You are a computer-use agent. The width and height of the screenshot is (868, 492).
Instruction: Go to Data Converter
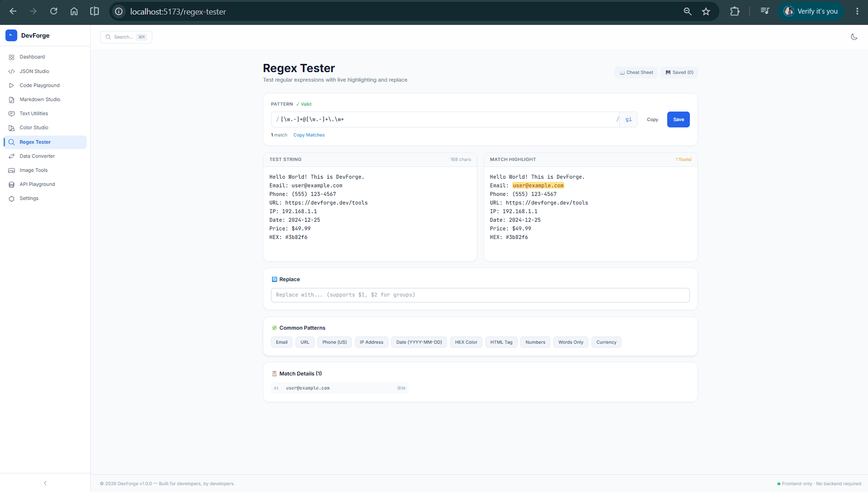pyautogui.click(x=45, y=156)
